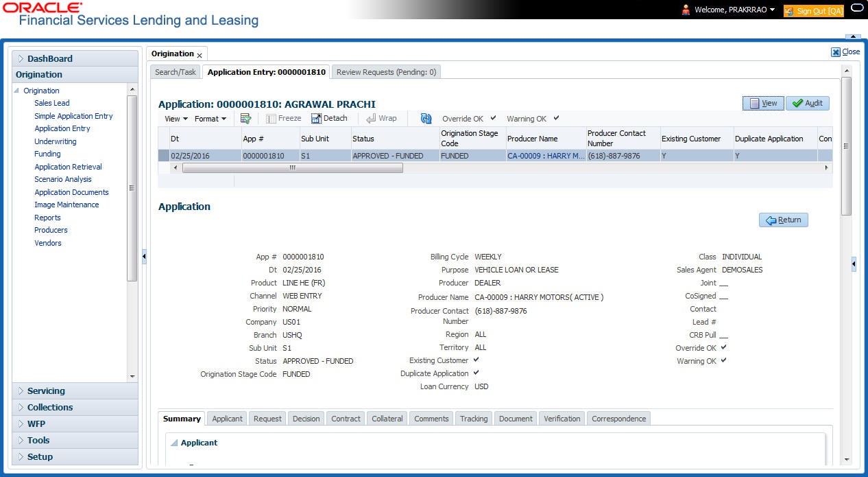Toggle Override OK checkbox in Application details
868x477 pixels.
[724, 347]
